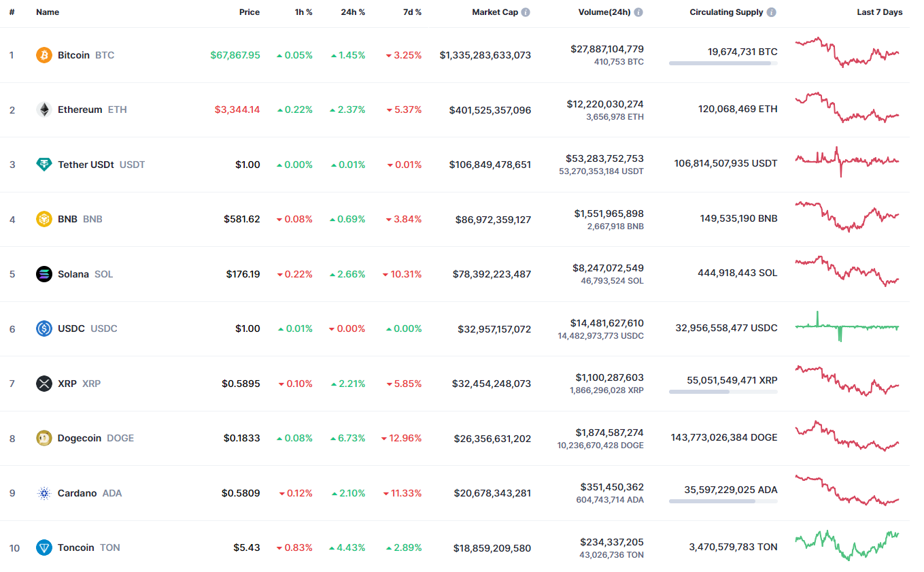The height and width of the screenshot is (572, 924).
Task: Sort by the 24h % column header
Action: [353, 12]
